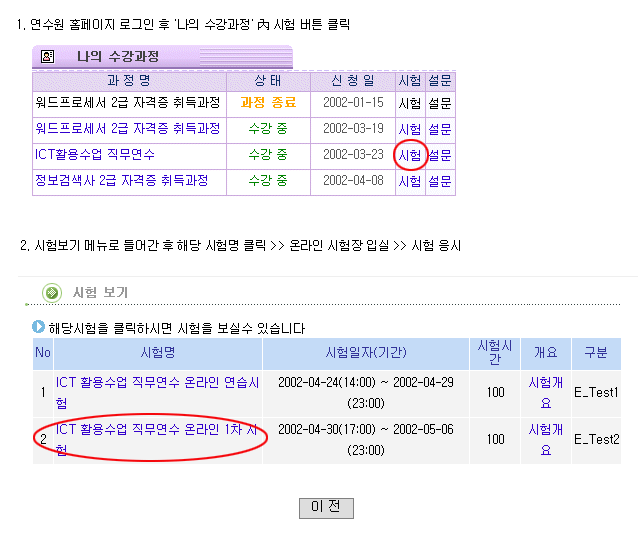Open 정보검색사 2급 자격증 취득과정 course link
Screen dimensions: 640x540
[x=122, y=180]
